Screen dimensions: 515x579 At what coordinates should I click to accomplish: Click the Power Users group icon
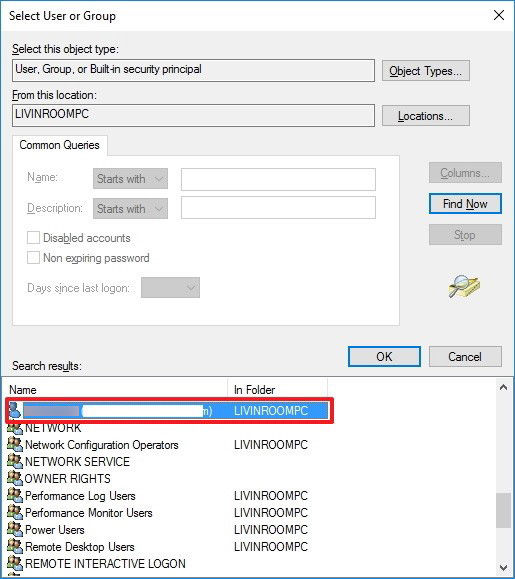pyautogui.click(x=15, y=529)
